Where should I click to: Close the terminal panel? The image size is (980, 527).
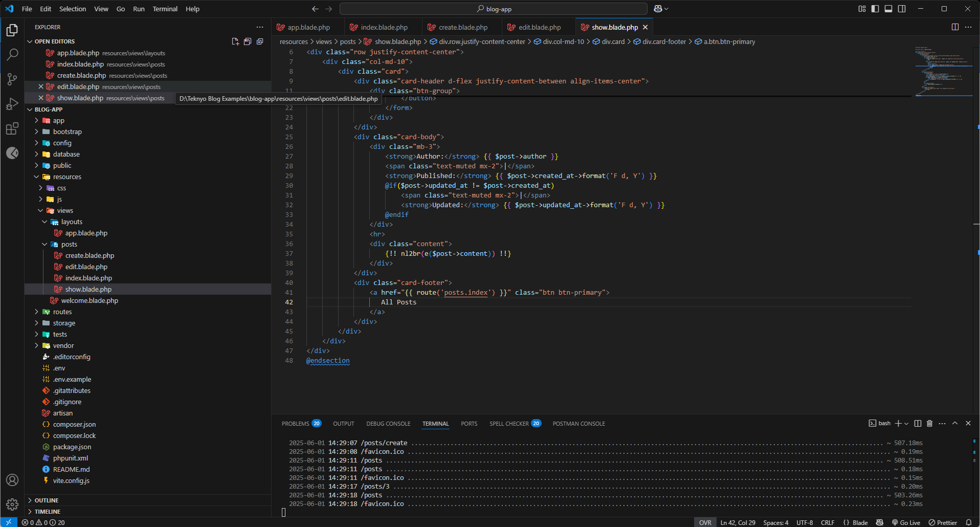click(968, 423)
